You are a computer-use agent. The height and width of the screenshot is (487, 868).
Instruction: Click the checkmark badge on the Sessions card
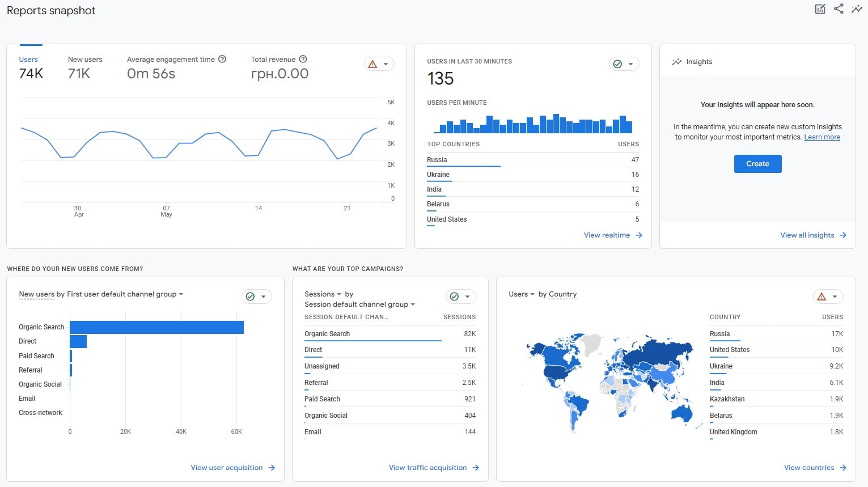tap(455, 296)
